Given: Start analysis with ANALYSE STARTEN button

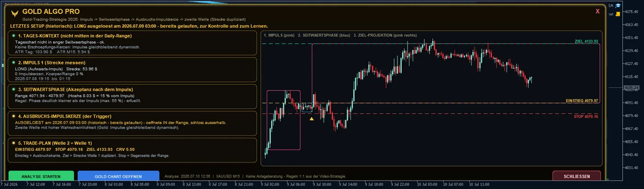Looking at the screenshot, I should tap(41, 177).
